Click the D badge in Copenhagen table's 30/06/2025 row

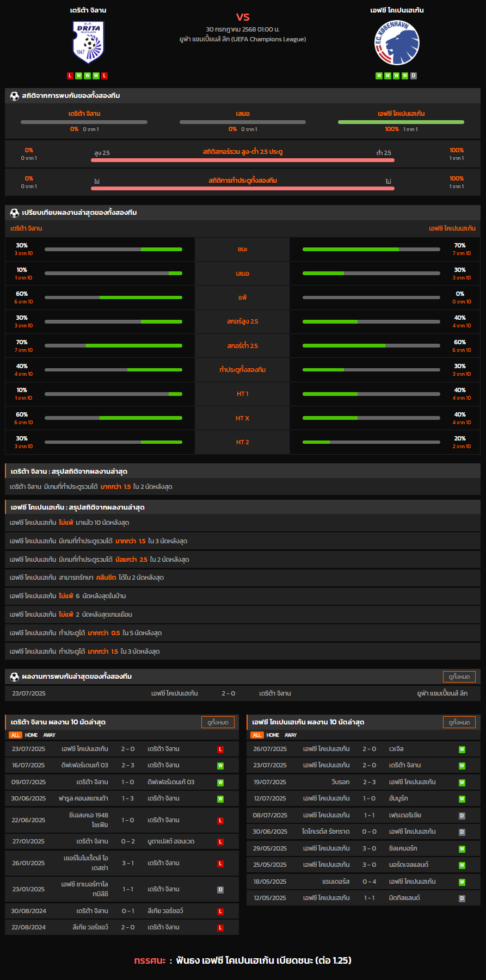coord(462,832)
